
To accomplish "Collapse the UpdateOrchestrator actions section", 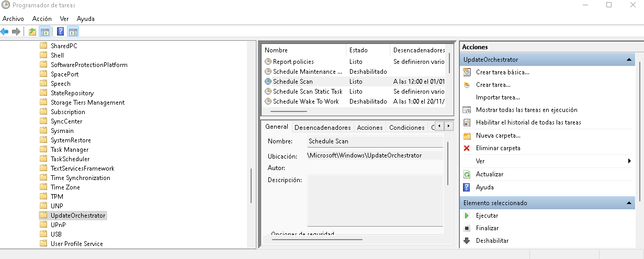I will click(629, 60).
